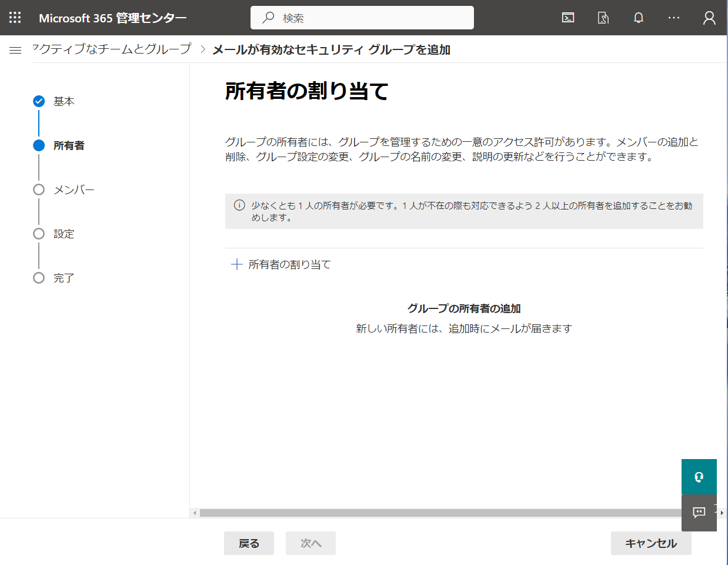Click the メンバー step circle indicator
Viewport: 728px width, 565px height.
point(39,190)
